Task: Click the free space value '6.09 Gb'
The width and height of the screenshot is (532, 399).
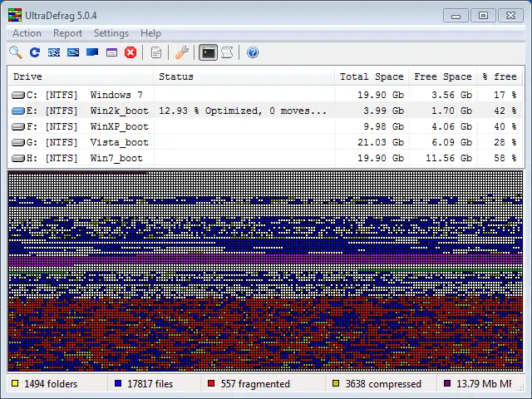Action: [451, 142]
